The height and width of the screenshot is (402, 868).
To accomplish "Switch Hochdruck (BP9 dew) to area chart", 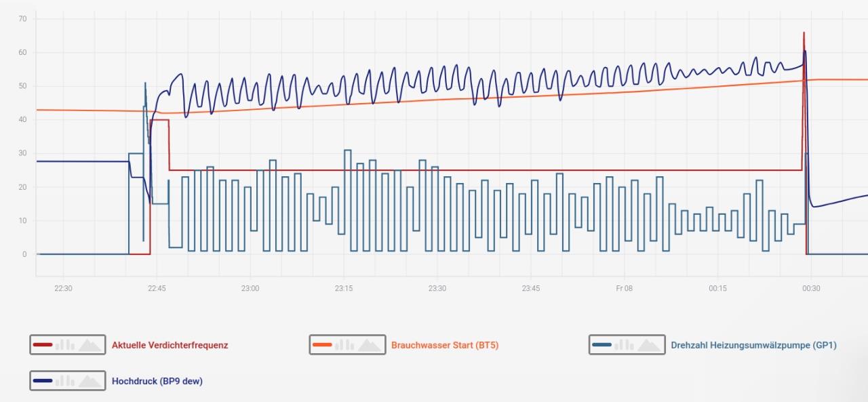I will click(x=90, y=381).
